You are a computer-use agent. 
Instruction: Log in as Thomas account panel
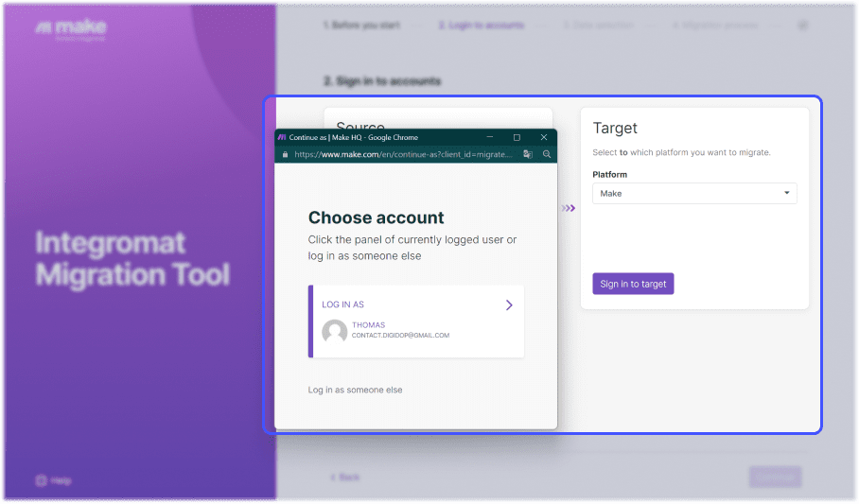(x=416, y=322)
